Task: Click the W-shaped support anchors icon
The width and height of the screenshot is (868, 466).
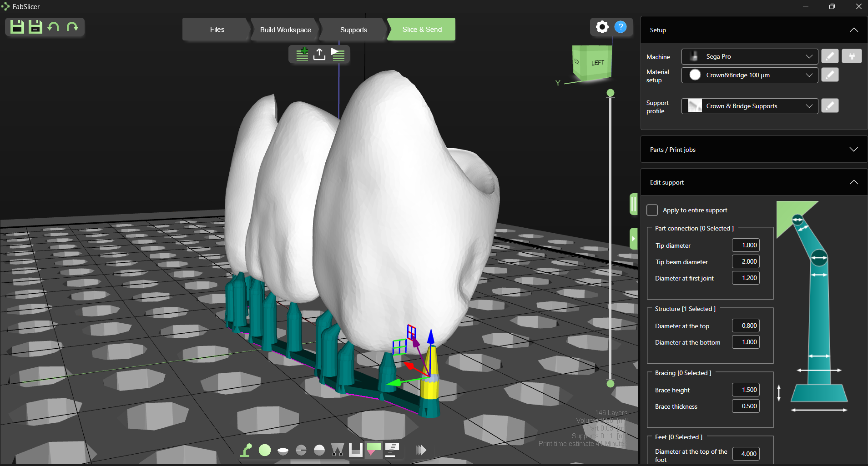Action: [338, 450]
